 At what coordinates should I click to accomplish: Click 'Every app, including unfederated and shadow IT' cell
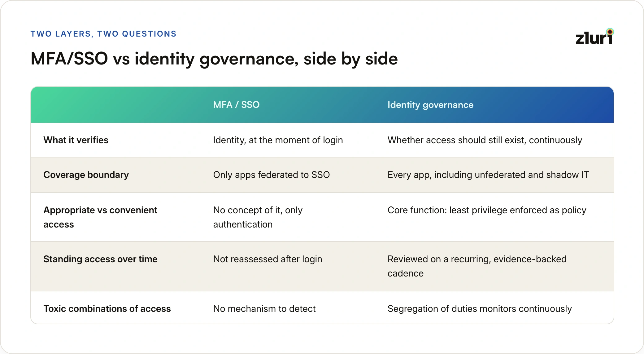[488, 175]
